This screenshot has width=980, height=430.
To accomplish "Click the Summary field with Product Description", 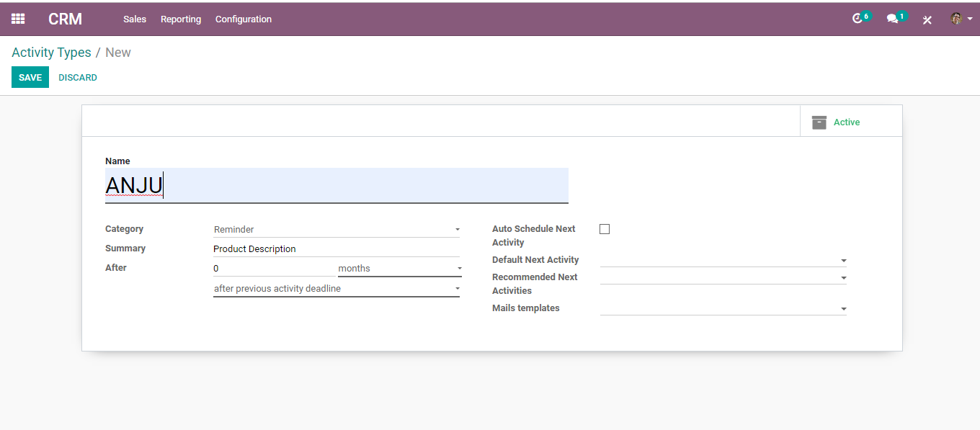I will [337, 248].
